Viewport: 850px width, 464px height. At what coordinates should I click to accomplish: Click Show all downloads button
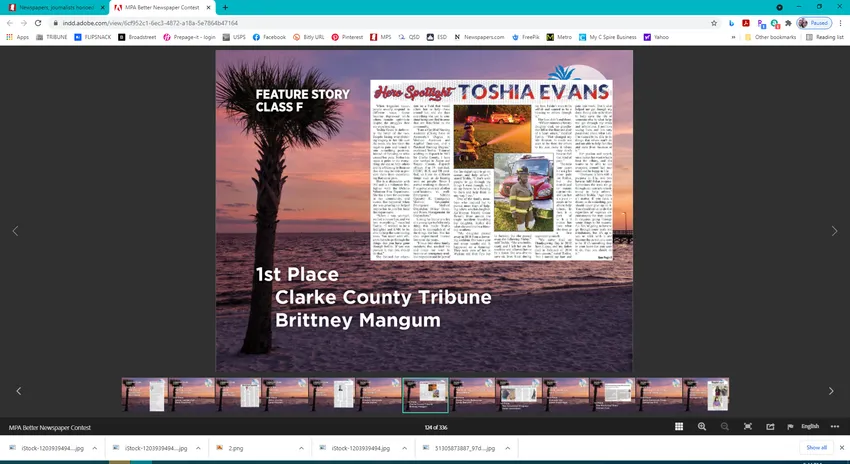tap(816, 448)
